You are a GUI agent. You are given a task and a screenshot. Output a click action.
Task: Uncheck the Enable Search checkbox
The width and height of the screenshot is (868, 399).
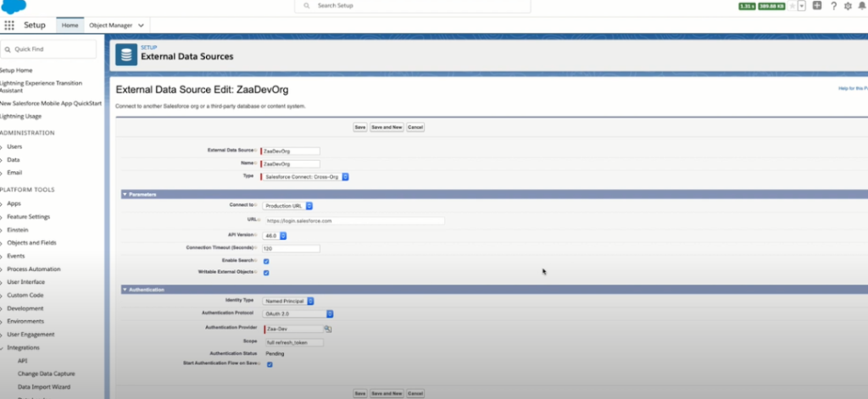point(267,262)
